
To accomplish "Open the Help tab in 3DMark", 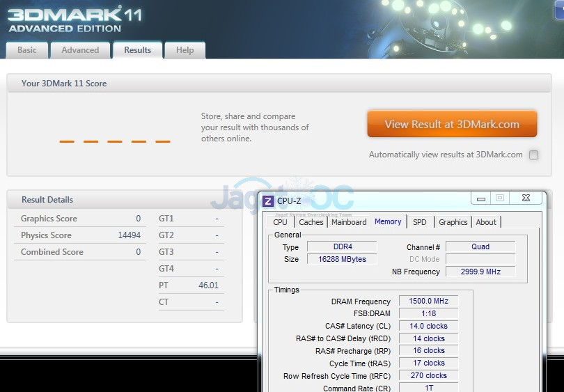I will click(185, 50).
